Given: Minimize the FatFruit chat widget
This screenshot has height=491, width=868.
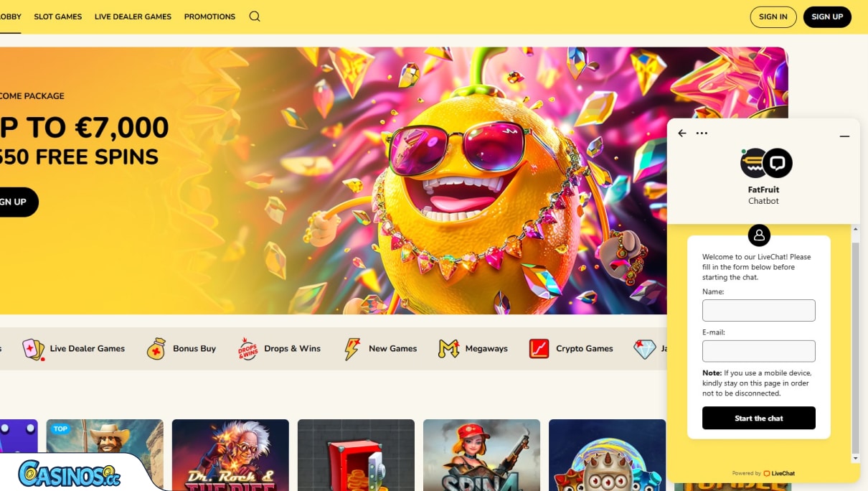Looking at the screenshot, I should [x=844, y=136].
